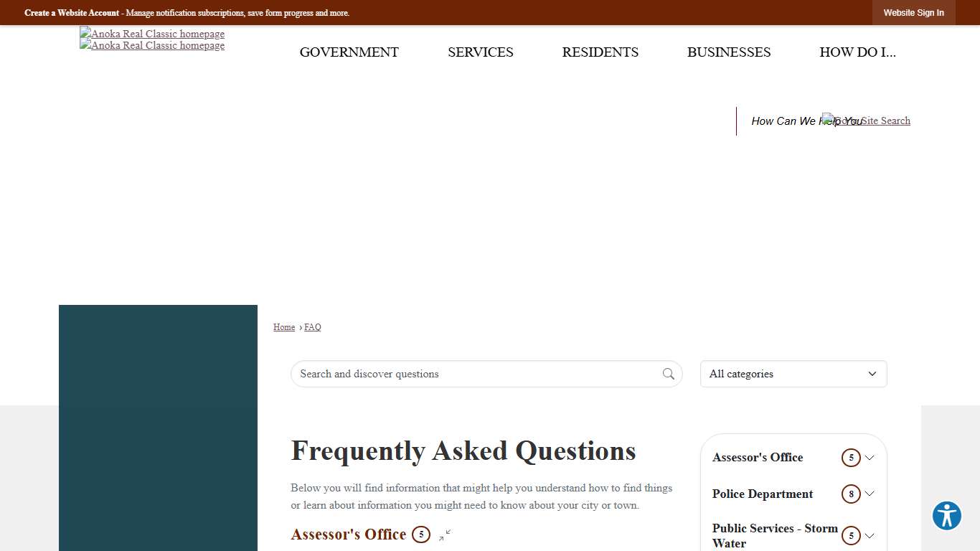Image resolution: width=980 pixels, height=551 pixels.
Task: Open the HOW DO I... menu
Action: tap(858, 52)
